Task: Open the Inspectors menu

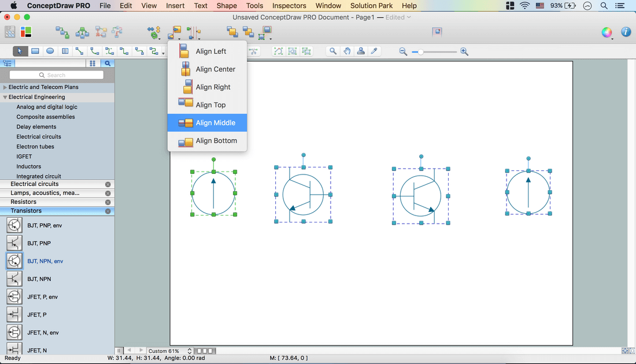Action: point(289,6)
